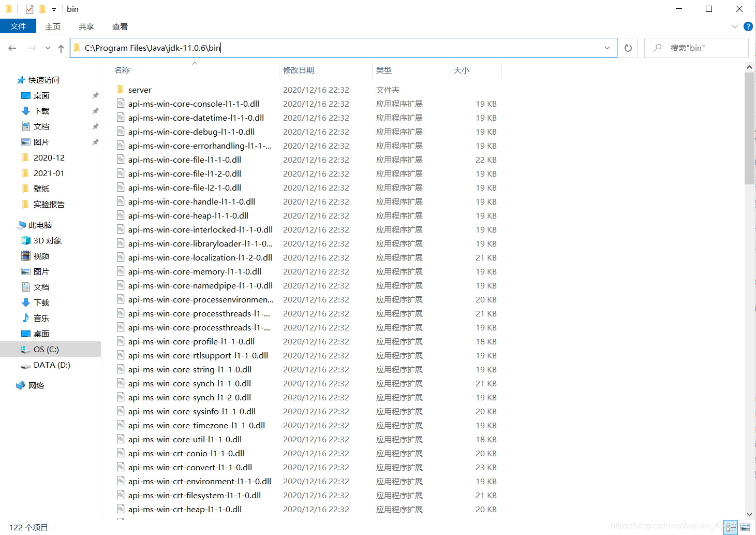Select file api-ms-win-core-namedpipe-l1-1-0.dll
The height and width of the screenshot is (535, 756).
(200, 285)
